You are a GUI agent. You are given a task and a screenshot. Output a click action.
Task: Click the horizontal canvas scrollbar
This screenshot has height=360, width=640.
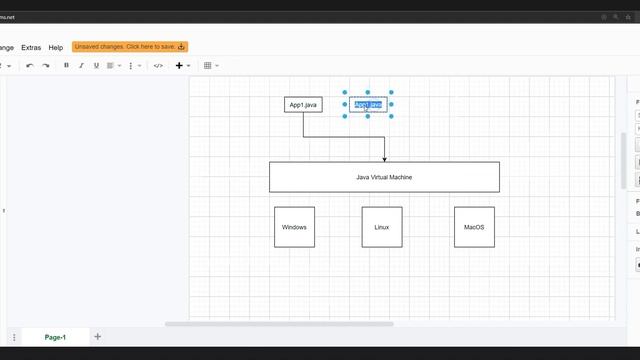point(279,324)
